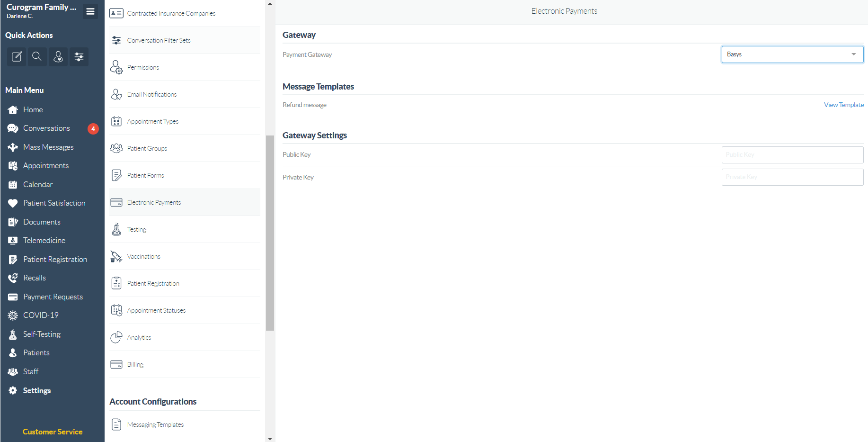This screenshot has width=868, height=442.
Task: Click the View Template link
Action: [843, 105]
